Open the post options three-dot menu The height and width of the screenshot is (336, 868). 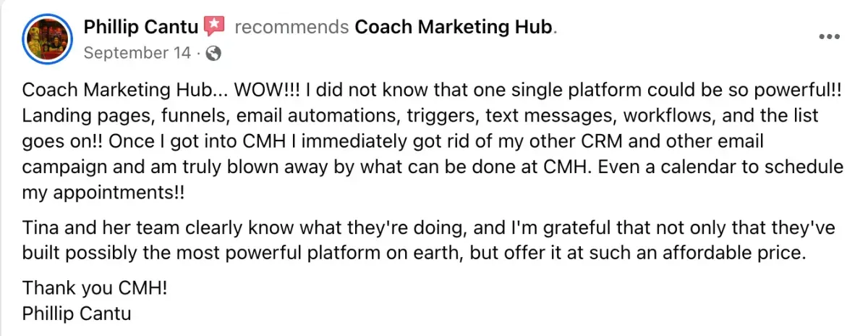829,37
